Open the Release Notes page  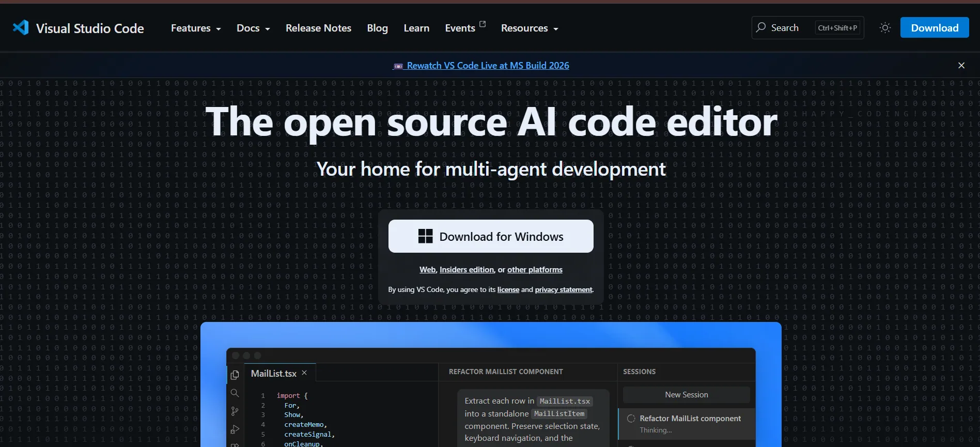318,28
